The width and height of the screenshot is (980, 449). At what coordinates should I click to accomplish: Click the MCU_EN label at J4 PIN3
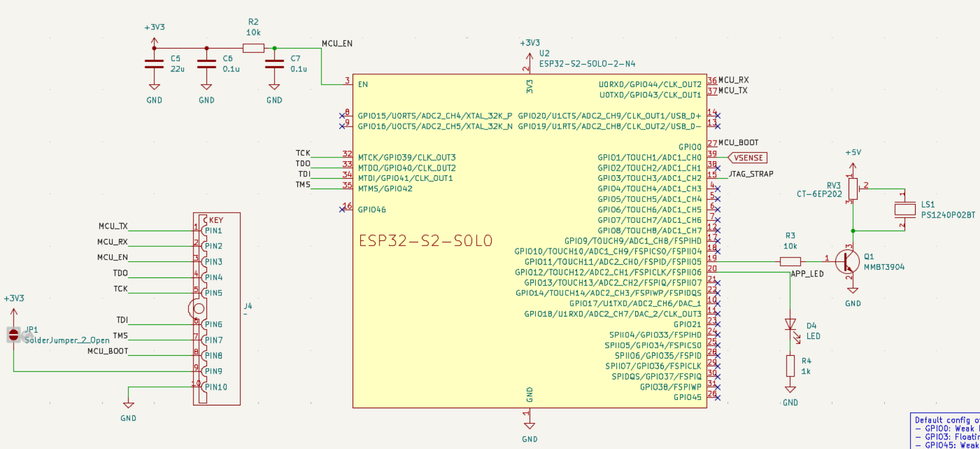point(112,257)
